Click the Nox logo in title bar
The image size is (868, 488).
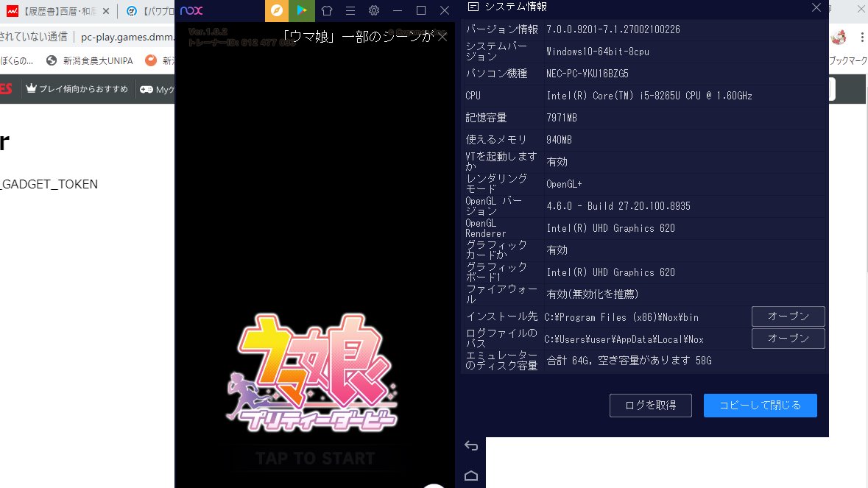(191, 10)
